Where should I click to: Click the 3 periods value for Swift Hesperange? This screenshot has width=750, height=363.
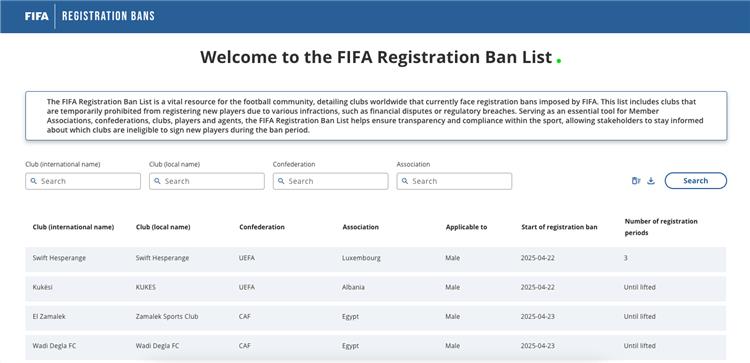pyautogui.click(x=626, y=258)
